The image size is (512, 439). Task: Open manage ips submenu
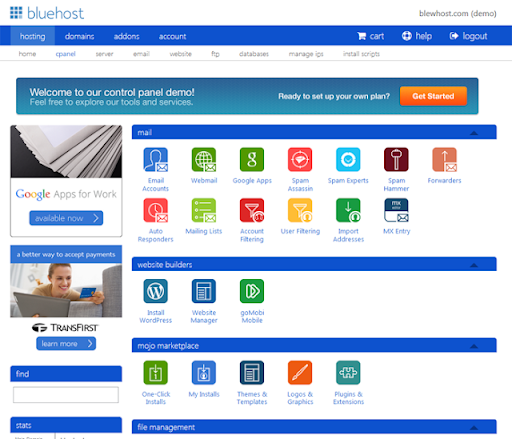306,54
